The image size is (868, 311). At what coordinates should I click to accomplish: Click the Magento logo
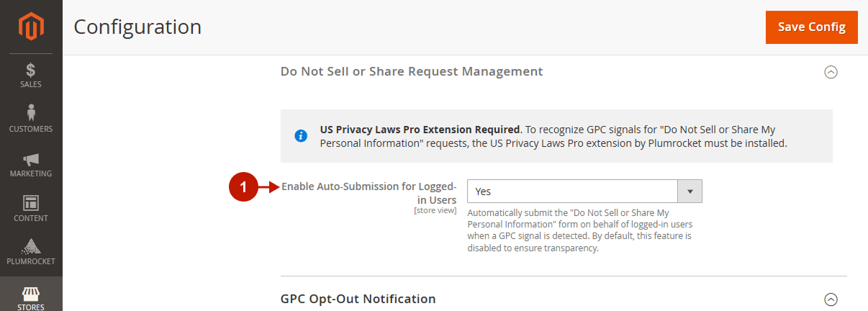(31, 27)
